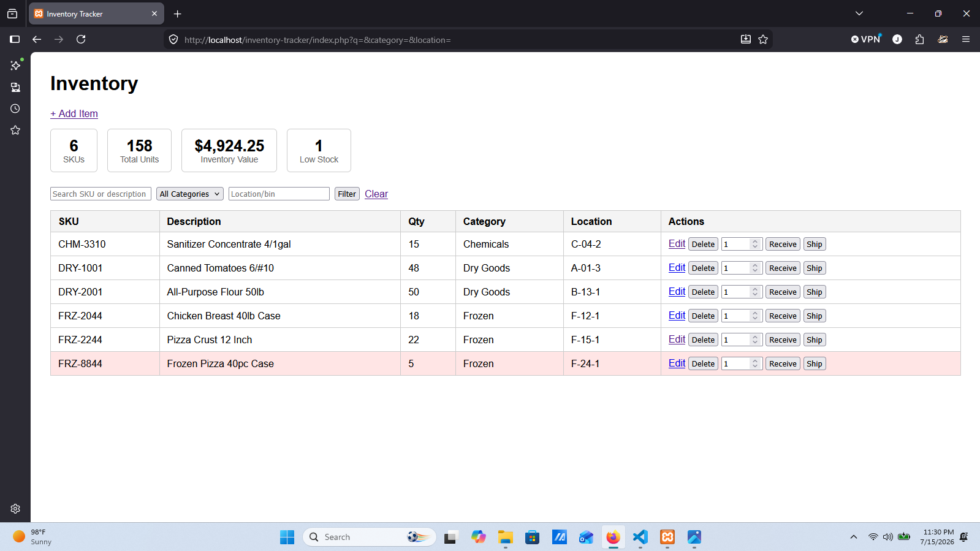Open Microsoft Store from taskbar
Image resolution: width=980 pixels, height=551 pixels.
pos(532,537)
